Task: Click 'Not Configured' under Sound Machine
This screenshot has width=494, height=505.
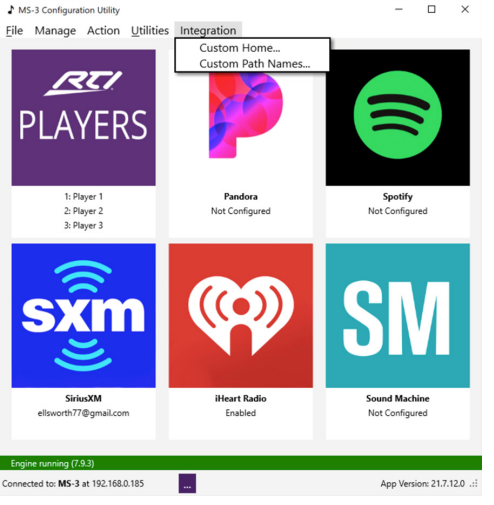Action: pos(398,413)
